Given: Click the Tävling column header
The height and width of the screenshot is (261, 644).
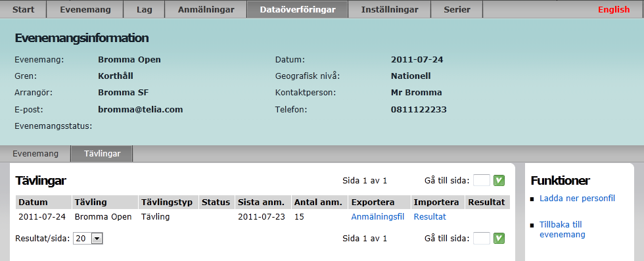Looking at the screenshot, I should coord(105,202).
